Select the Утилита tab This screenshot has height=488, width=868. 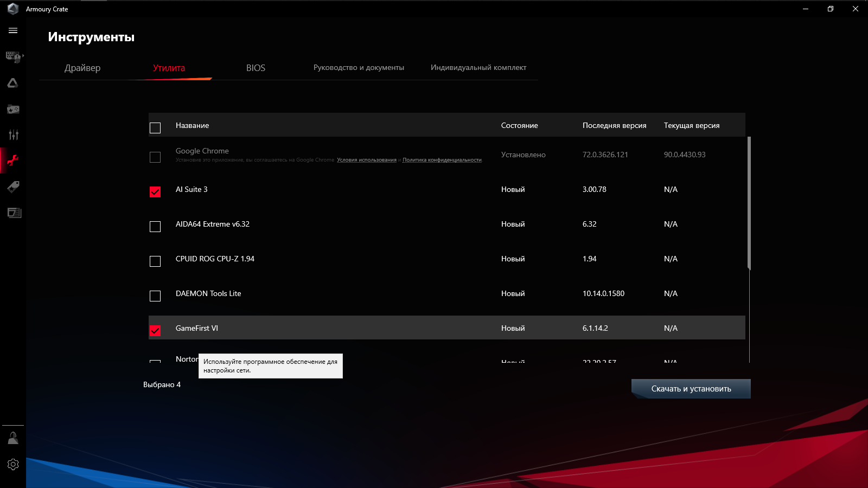(169, 68)
